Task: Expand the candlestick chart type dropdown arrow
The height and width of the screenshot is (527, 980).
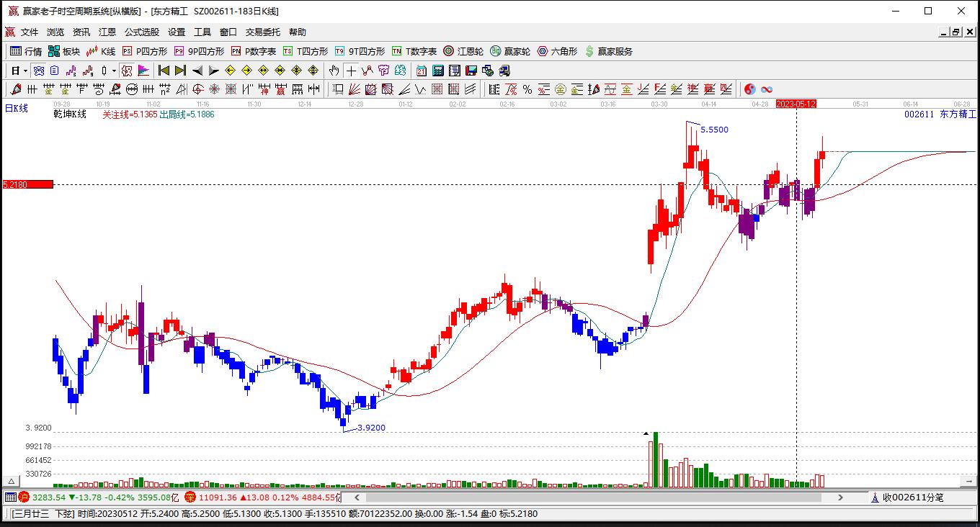Action: point(114,71)
